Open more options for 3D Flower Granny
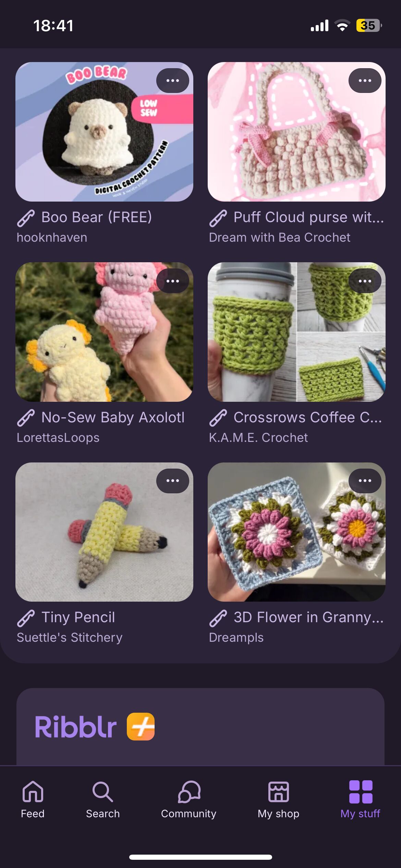 coord(365,481)
